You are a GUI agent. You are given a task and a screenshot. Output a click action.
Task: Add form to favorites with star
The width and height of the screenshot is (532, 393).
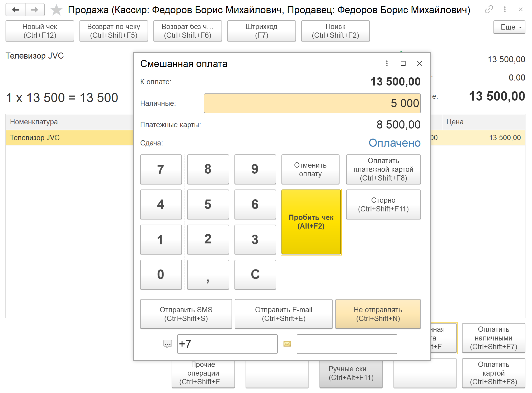[x=56, y=10]
